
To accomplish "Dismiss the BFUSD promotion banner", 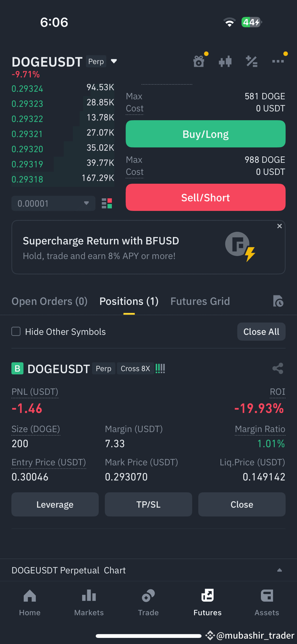I will pos(279,226).
